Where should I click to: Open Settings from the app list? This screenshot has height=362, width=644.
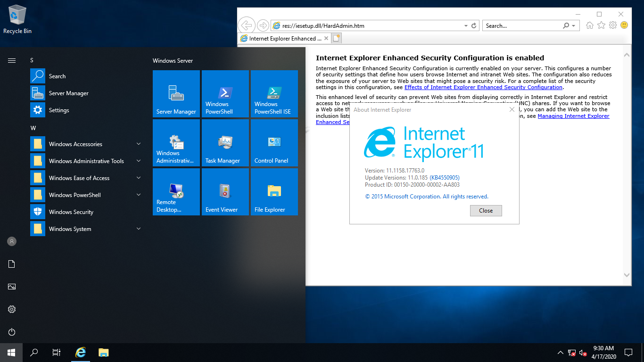[87, 110]
